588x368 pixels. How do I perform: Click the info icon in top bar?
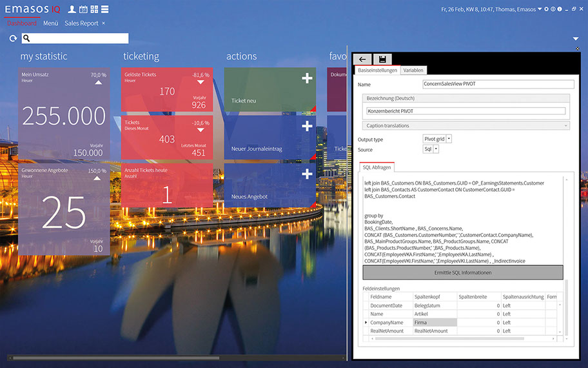point(559,9)
